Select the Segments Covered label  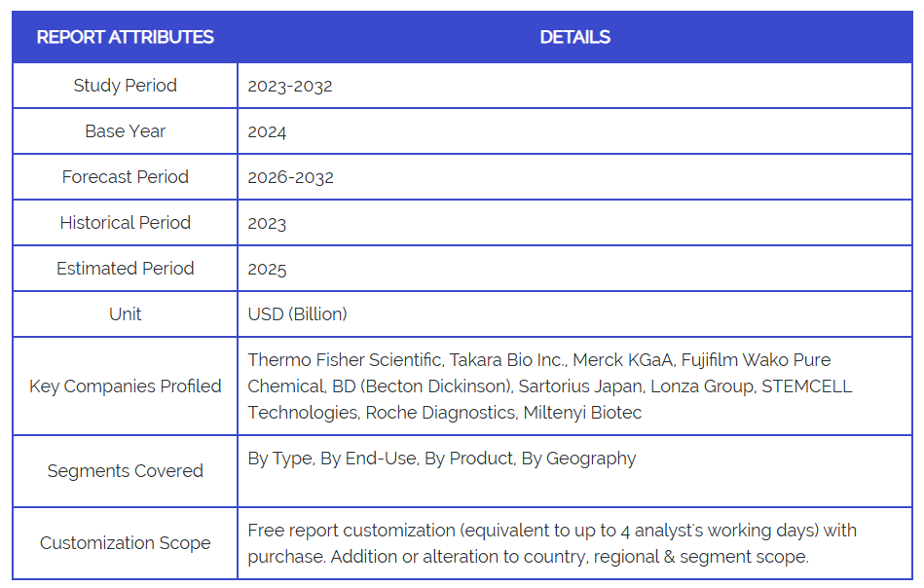point(125,471)
